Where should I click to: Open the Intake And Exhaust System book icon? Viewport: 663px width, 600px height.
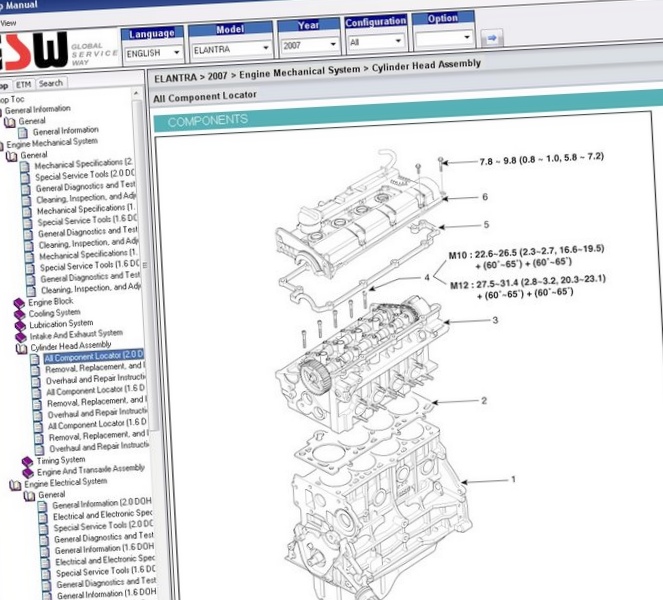point(20,337)
